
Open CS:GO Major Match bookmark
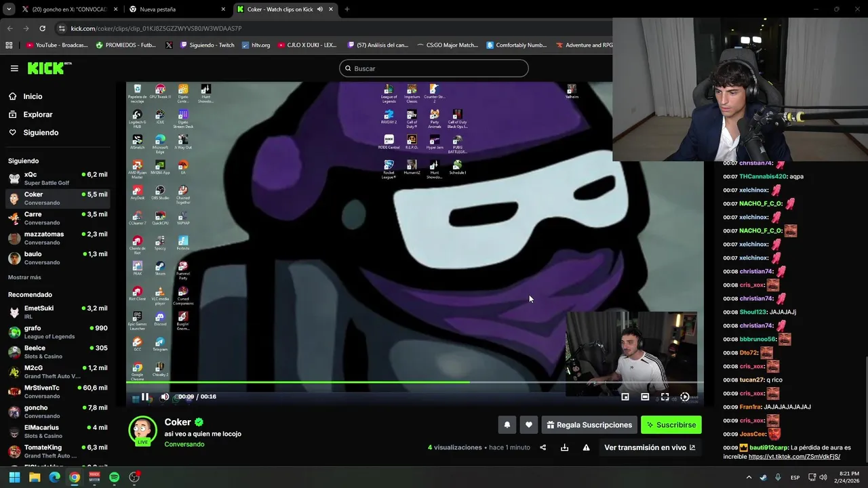[446, 45]
